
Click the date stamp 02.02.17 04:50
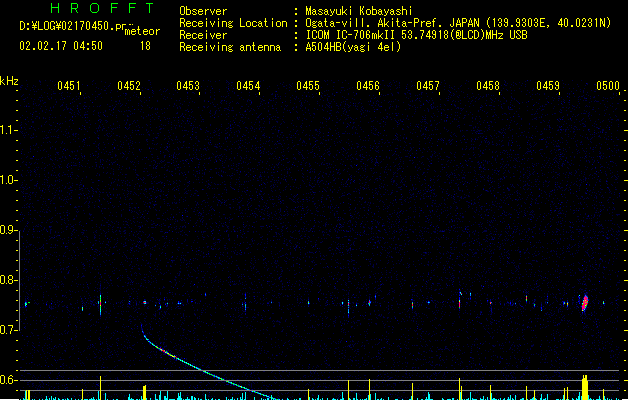coord(61,46)
